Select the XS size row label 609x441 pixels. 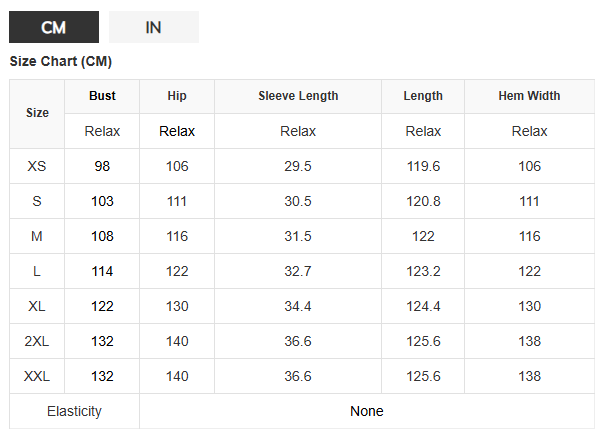37,166
